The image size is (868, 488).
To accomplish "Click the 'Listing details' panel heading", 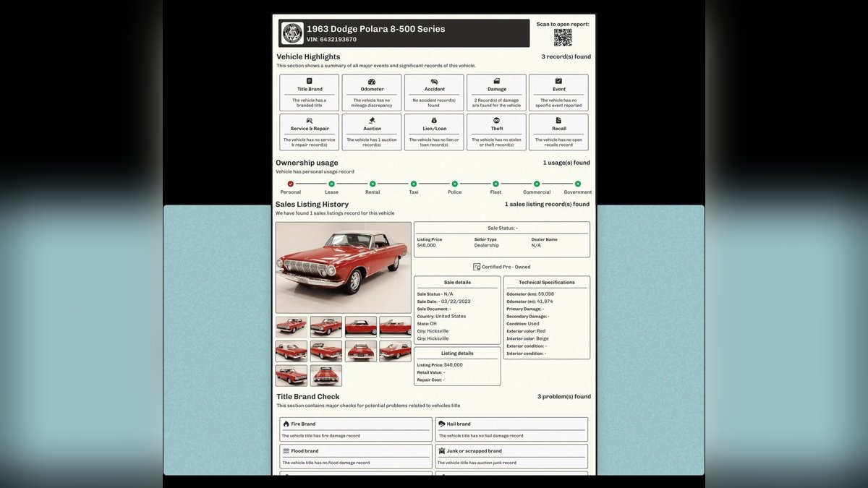I will click(x=457, y=354).
